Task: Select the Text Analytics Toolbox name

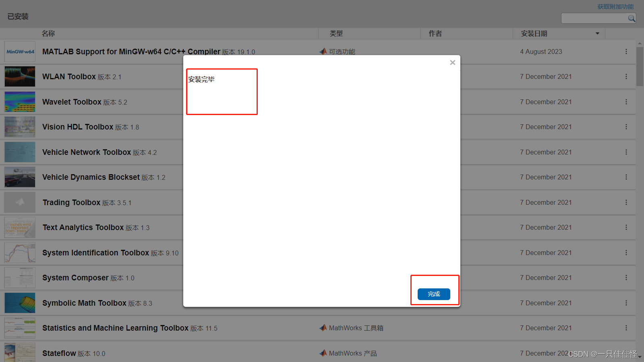Action: [x=83, y=227]
